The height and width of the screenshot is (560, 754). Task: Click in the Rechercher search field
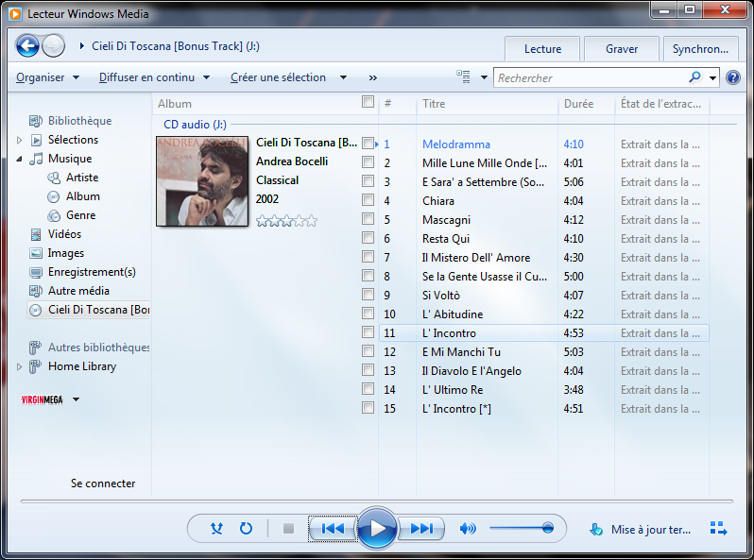click(x=591, y=77)
